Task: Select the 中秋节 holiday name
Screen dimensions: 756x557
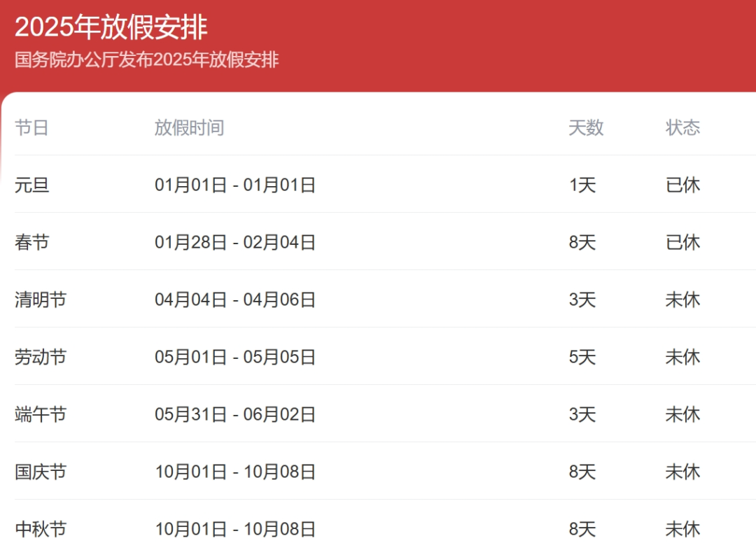Action: click(x=41, y=529)
